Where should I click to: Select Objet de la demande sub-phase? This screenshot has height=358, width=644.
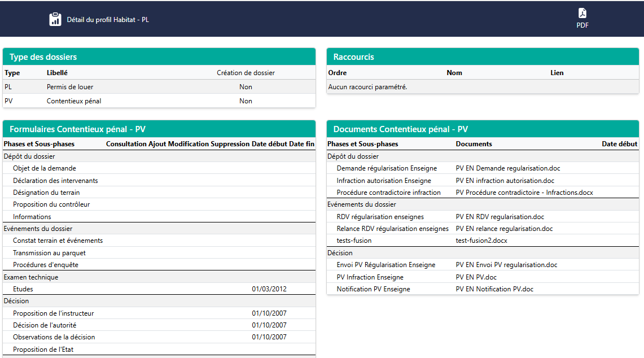(x=45, y=168)
